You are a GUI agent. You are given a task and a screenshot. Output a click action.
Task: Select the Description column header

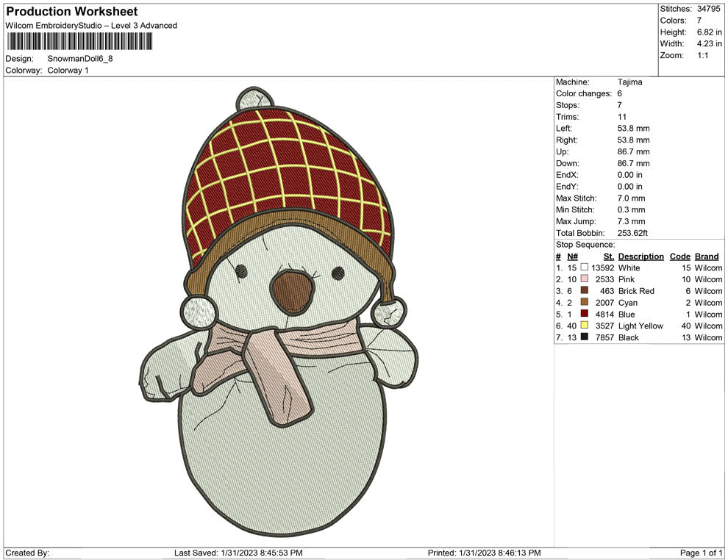640,256
